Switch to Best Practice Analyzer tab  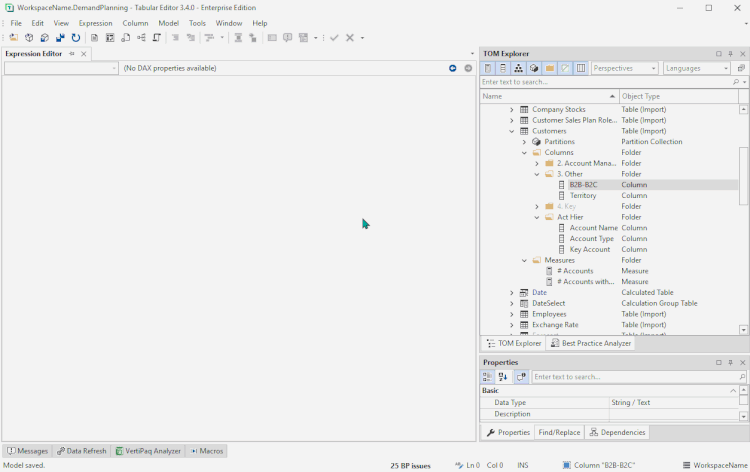click(x=591, y=343)
